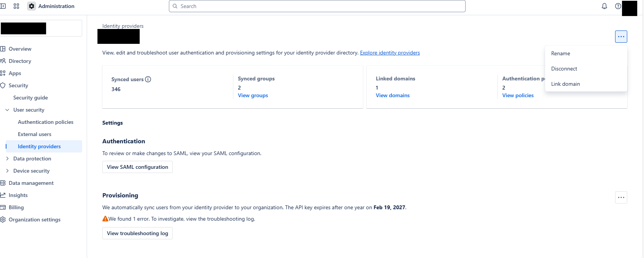Click the Synced users info icon

[x=148, y=79]
